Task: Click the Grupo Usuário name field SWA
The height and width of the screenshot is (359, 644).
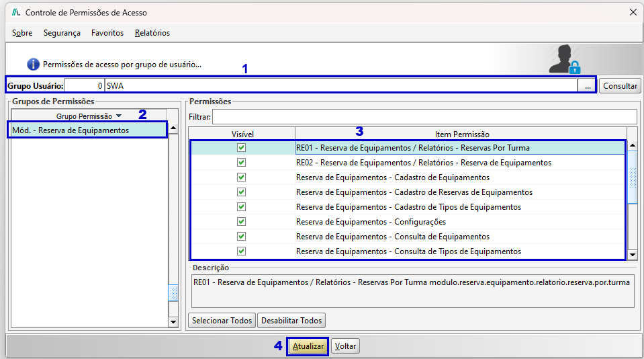Action: click(341, 86)
